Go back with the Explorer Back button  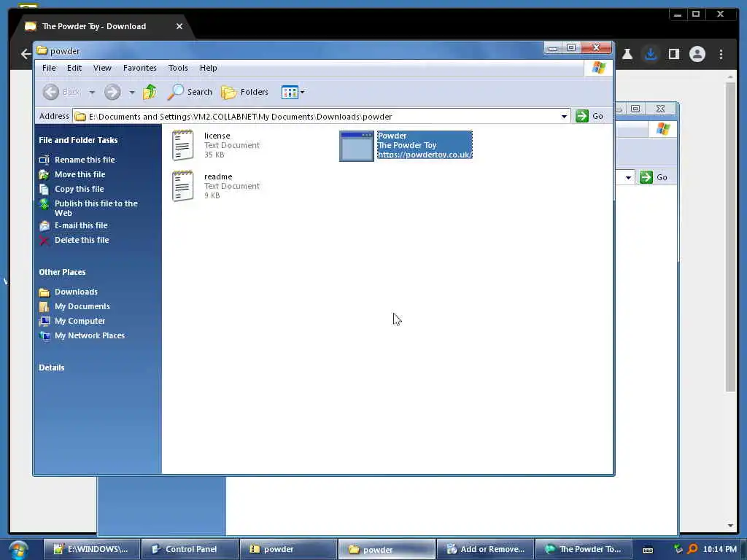pyautogui.click(x=61, y=92)
